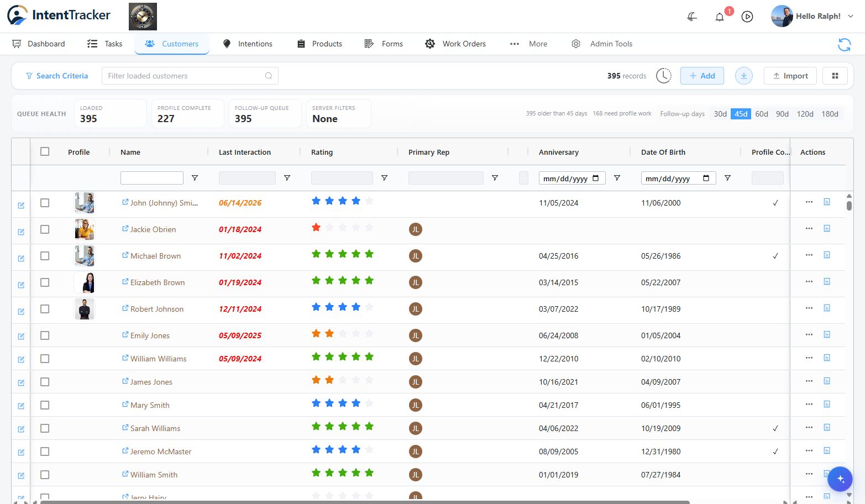This screenshot has width=865, height=504.
Task: Open William Smith customer link
Action: [x=154, y=475]
